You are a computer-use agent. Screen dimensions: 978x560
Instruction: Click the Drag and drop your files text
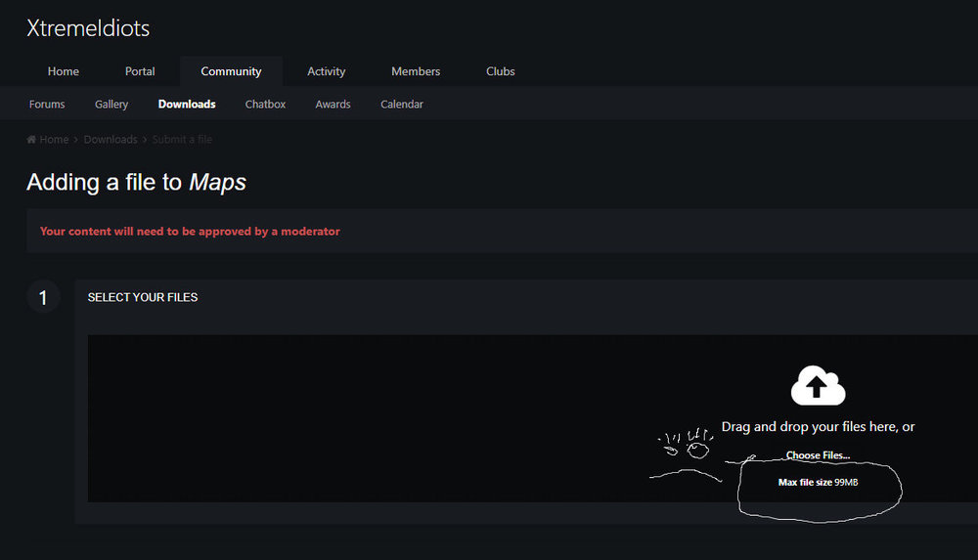(818, 427)
